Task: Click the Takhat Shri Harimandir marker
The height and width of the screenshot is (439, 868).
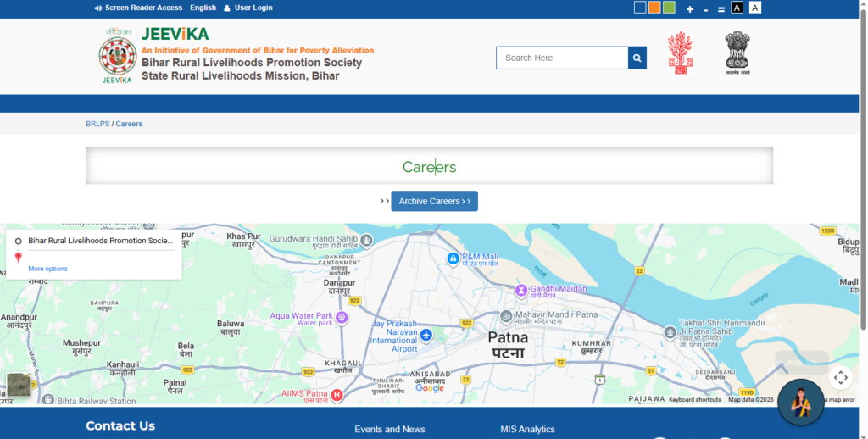Action: (670, 332)
